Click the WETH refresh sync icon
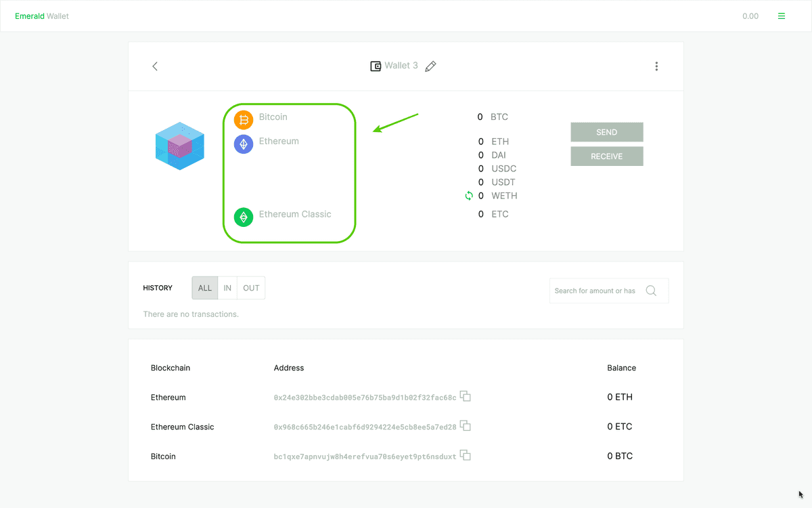The height and width of the screenshot is (508, 812). (469, 196)
